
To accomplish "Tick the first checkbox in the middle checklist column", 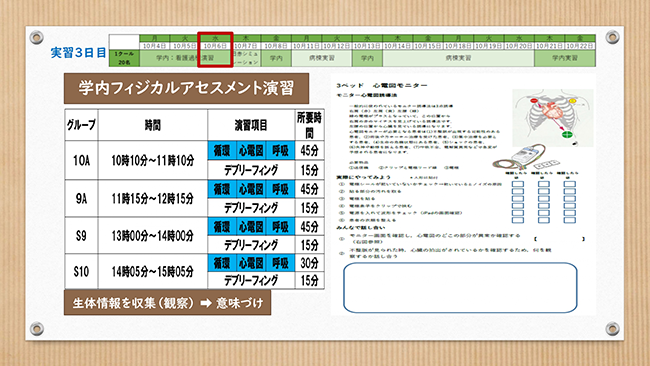I will point(543,184).
